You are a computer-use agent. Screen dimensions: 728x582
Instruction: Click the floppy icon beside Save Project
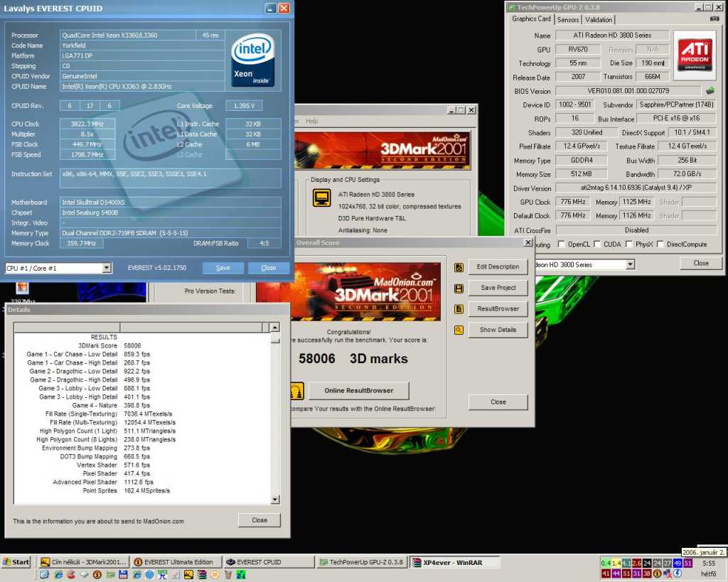[x=459, y=289]
